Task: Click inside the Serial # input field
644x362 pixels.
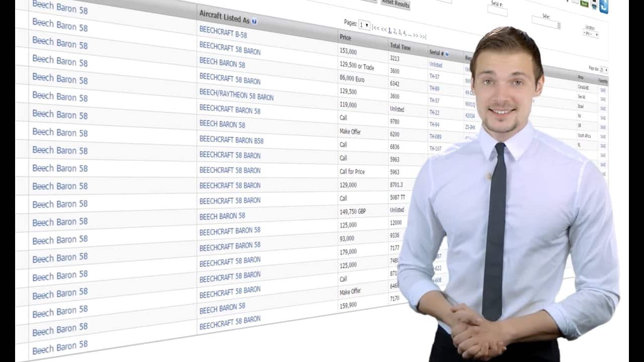Action: [497, 11]
